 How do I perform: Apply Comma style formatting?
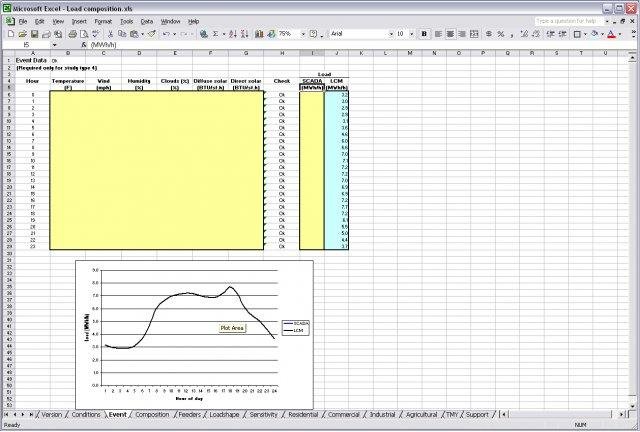[512, 34]
